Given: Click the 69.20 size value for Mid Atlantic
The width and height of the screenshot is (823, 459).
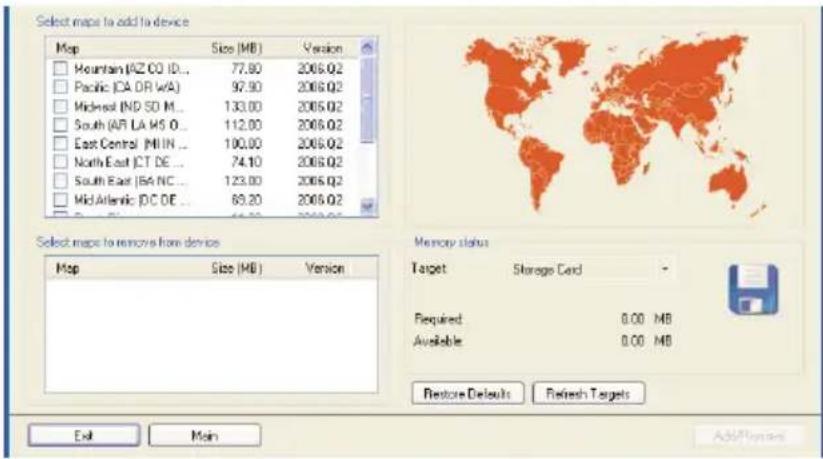Looking at the screenshot, I should click(247, 200).
